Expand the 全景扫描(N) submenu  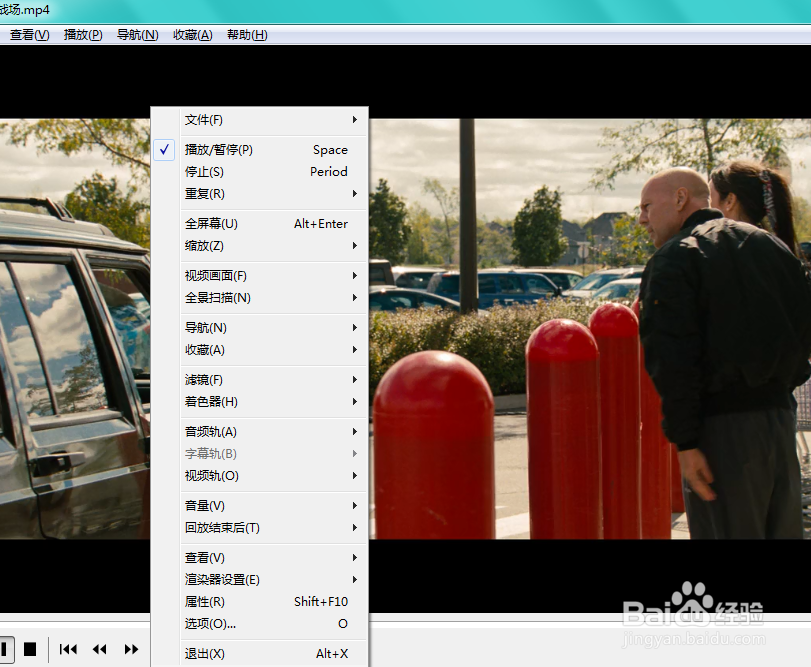[x=260, y=298]
